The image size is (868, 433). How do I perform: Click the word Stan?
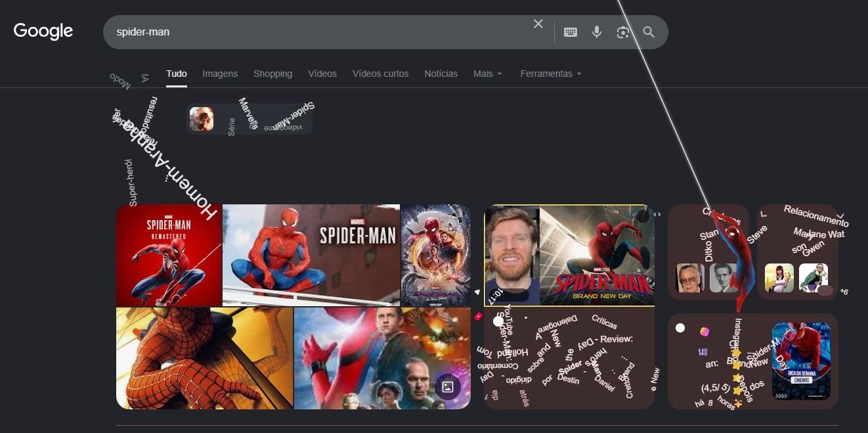[x=709, y=235]
